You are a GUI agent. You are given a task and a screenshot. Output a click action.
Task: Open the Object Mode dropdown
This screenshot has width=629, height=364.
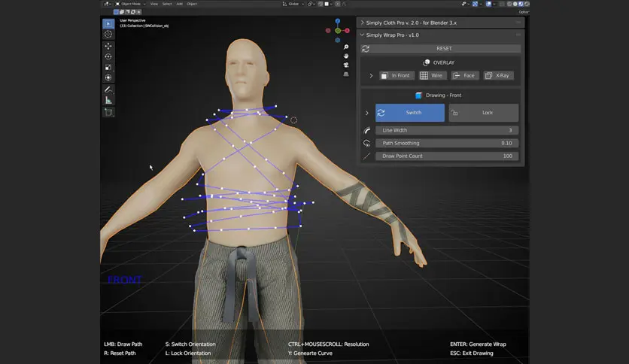point(131,4)
